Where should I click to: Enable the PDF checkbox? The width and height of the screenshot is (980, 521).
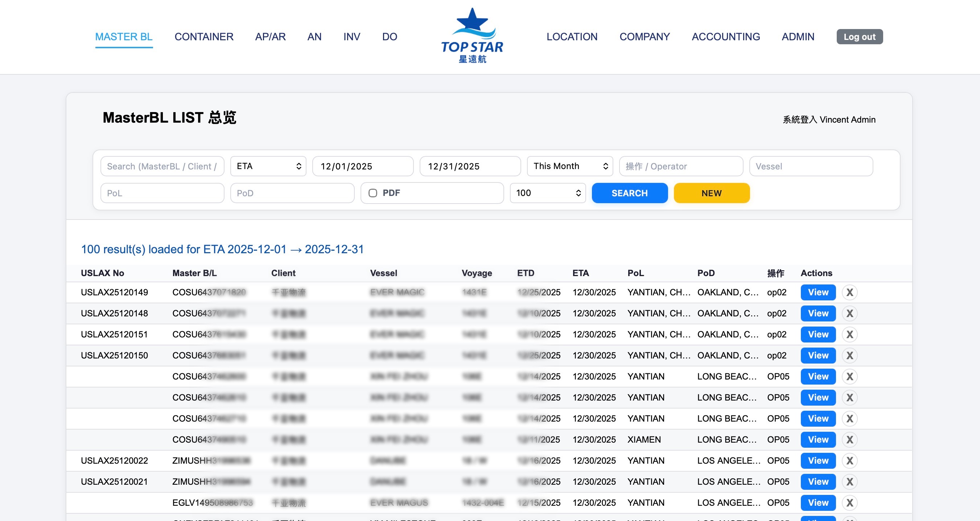[373, 193]
